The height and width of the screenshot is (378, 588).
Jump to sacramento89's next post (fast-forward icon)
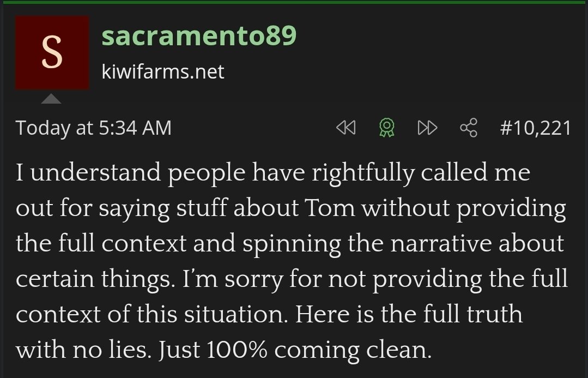click(x=427, y=128)
